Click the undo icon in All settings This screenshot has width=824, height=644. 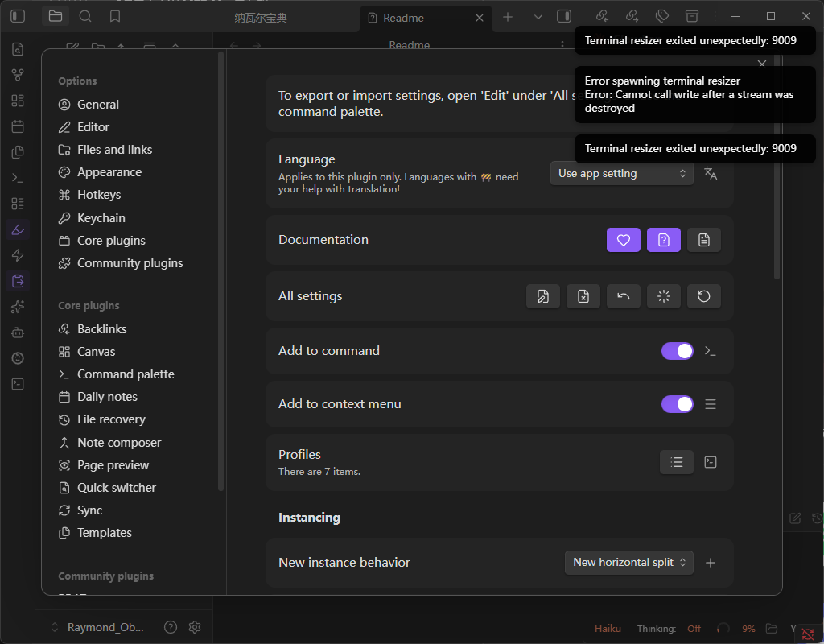623,296
